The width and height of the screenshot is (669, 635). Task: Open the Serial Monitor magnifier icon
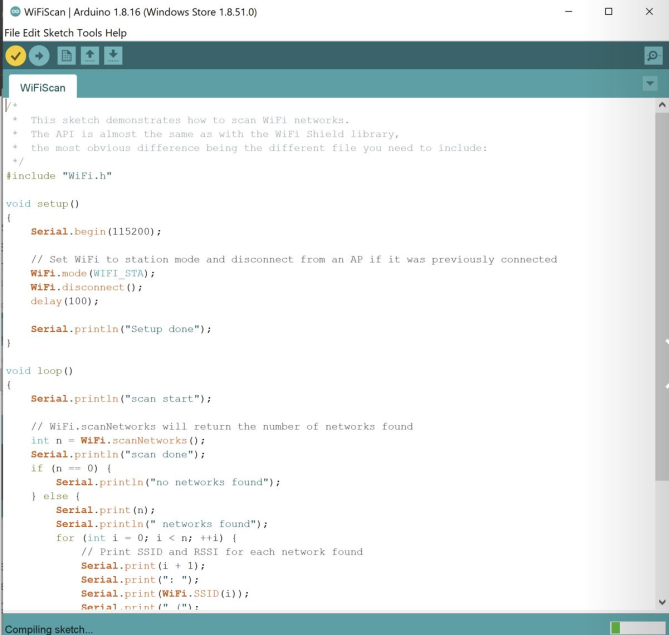(653, 56)
